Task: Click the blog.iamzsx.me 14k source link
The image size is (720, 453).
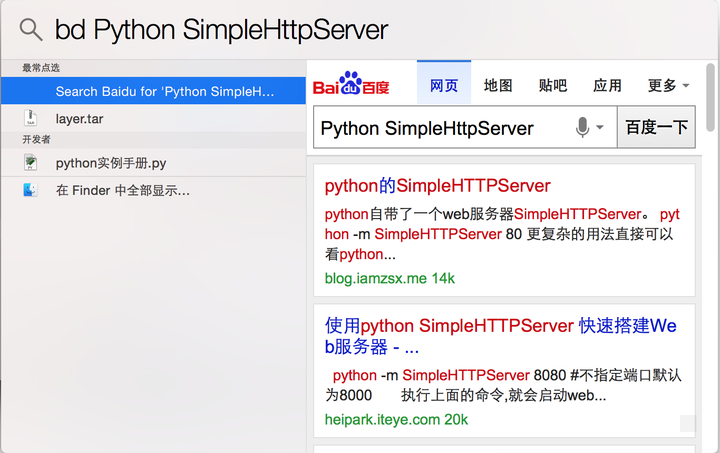Action: click(389, 278)
